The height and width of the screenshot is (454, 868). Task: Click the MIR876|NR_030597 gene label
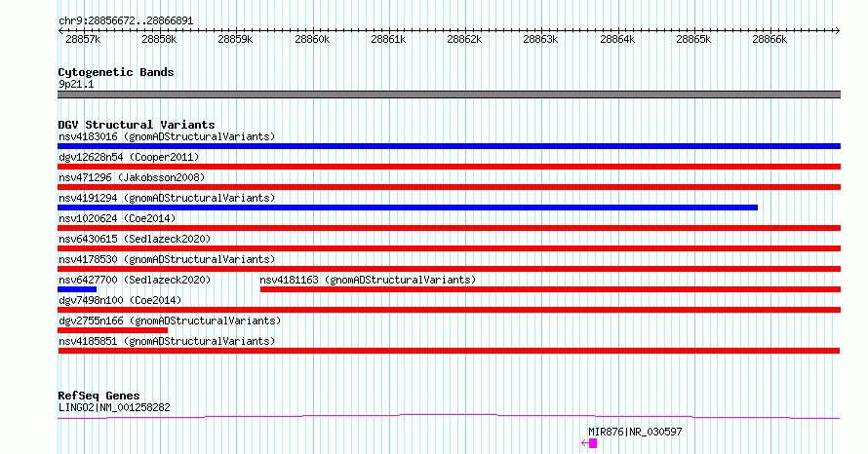point(635,432)
